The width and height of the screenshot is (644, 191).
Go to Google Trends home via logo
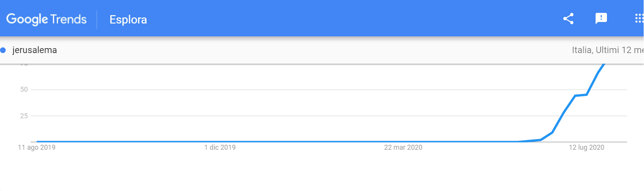[47, 19]
